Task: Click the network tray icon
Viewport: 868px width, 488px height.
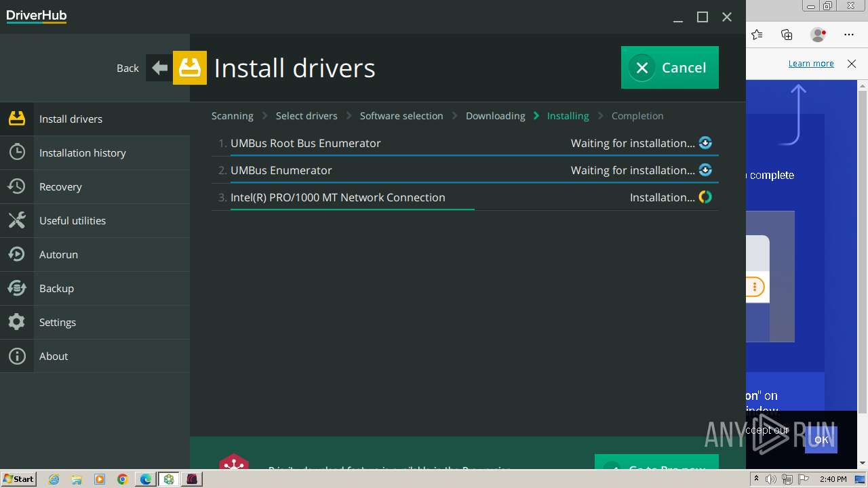Action: tap(787, 479)
